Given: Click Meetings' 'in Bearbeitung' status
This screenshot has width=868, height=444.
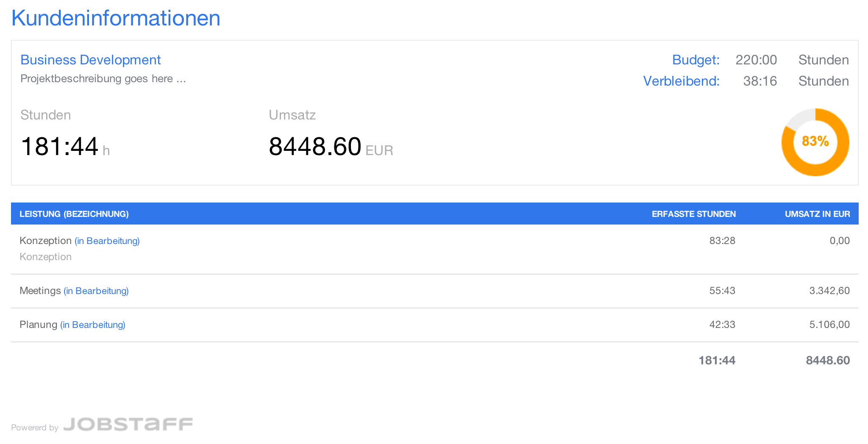Looking at the screenshot, I should (x=96, y=291).
